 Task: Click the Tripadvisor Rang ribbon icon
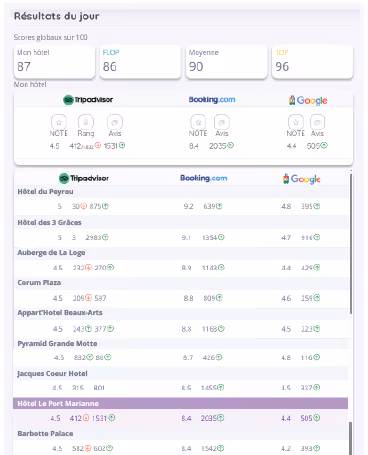pos(86,122)
